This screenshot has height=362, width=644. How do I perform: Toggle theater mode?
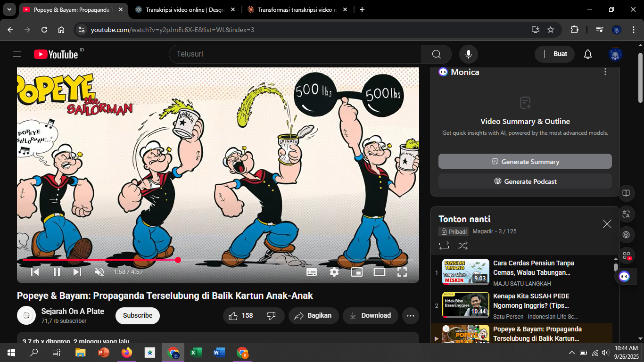[x=380, y=272]
